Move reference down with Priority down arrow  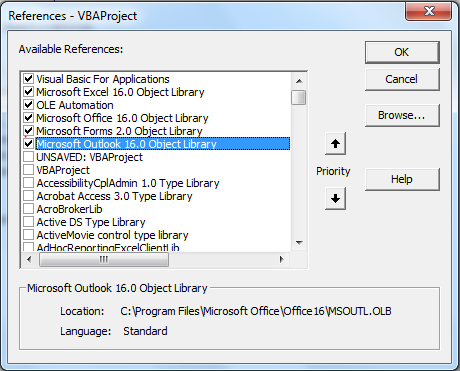335,199
